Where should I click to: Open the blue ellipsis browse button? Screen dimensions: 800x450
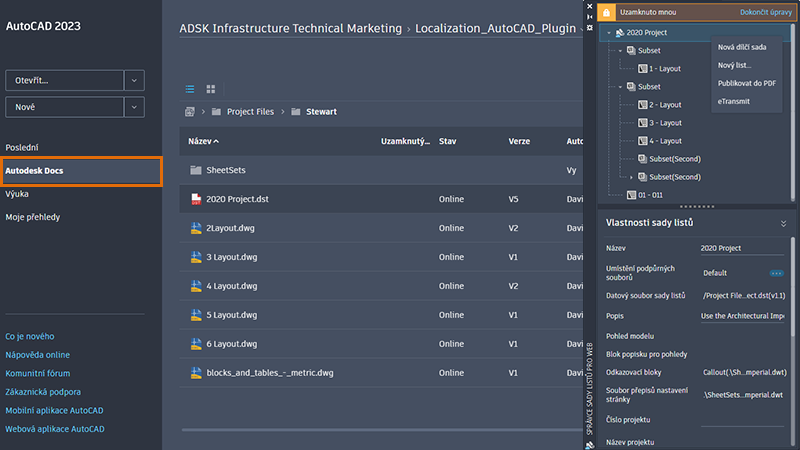pos(776,272)
